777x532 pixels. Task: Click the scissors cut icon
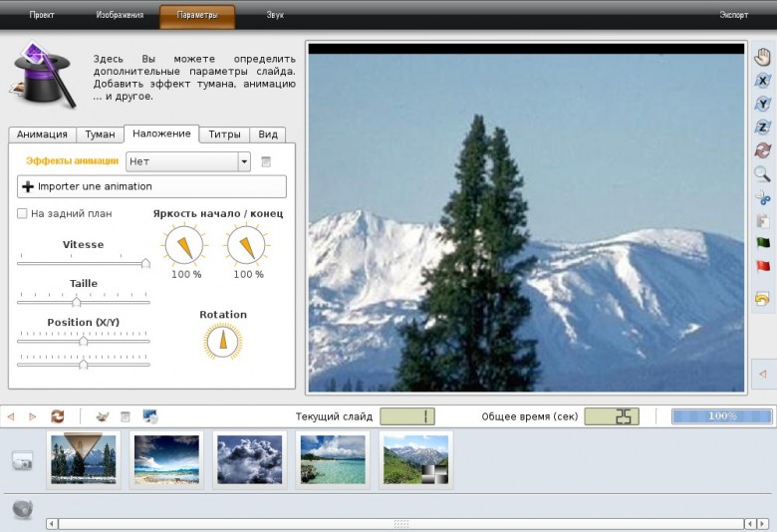pos(763,197)
